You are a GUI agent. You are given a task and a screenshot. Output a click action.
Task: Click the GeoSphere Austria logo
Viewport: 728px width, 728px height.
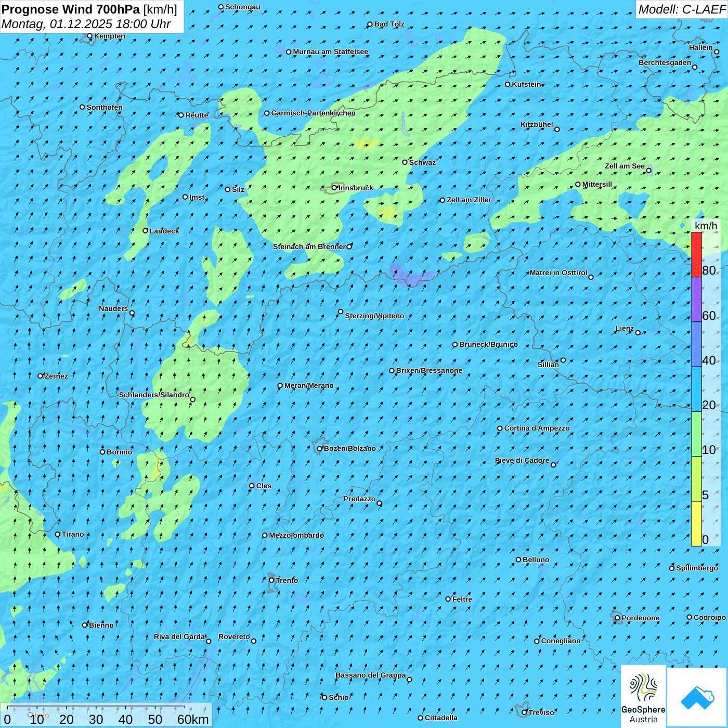(x=643, y=696)
